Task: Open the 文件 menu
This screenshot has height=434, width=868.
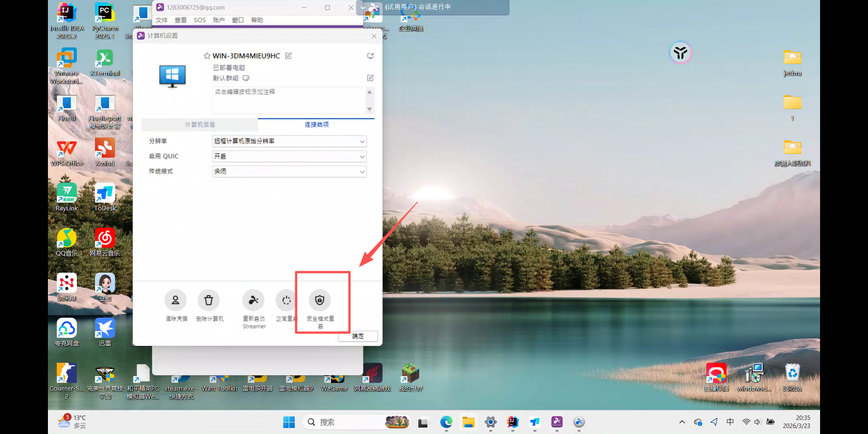Action: point(161,20)
